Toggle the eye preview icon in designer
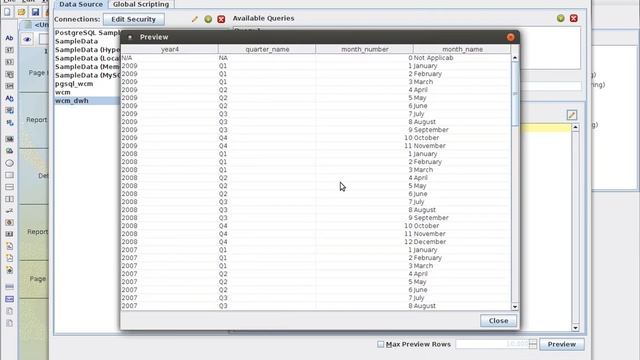The width and height of the screenshot is (640, 360). (27, 39)
